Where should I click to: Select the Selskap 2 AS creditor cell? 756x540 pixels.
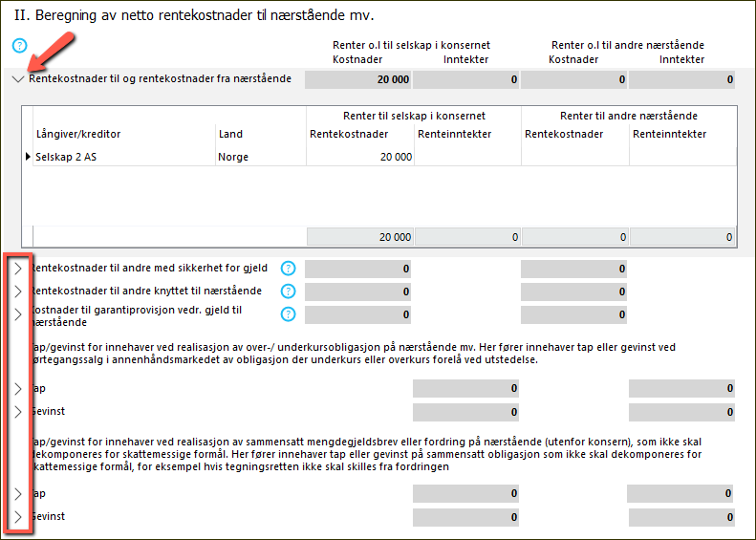(124, 157)
